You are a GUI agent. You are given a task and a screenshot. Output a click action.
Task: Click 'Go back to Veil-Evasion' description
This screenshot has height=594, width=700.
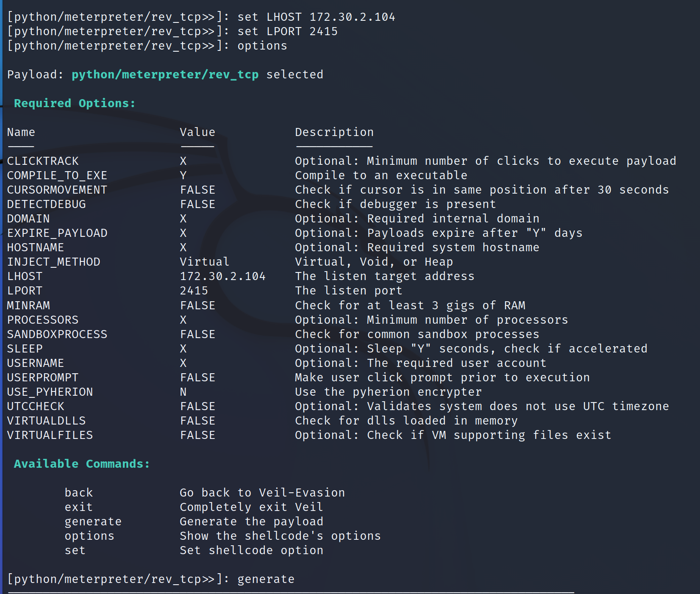pyautogui.click(x=262, y=493)
